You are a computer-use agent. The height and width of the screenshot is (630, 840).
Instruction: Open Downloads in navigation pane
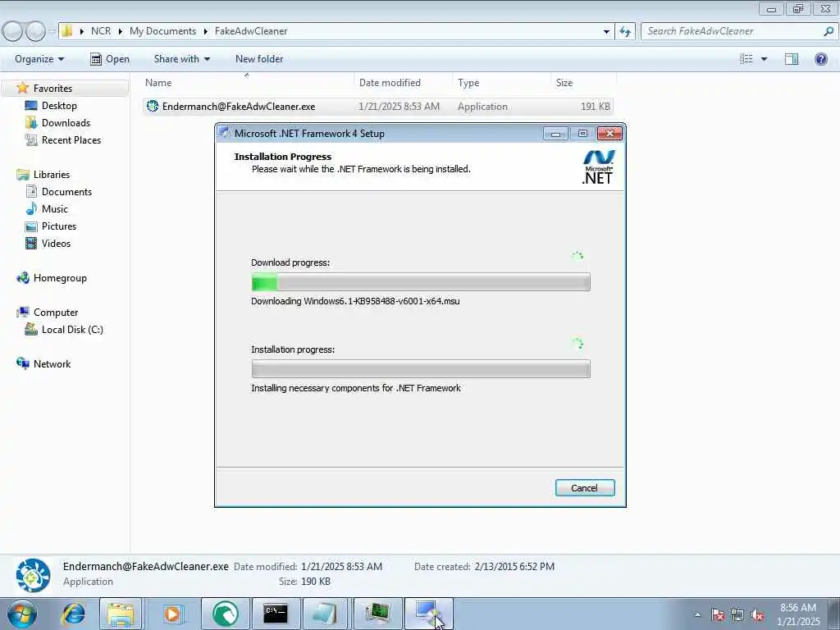[x=66, y=123]
